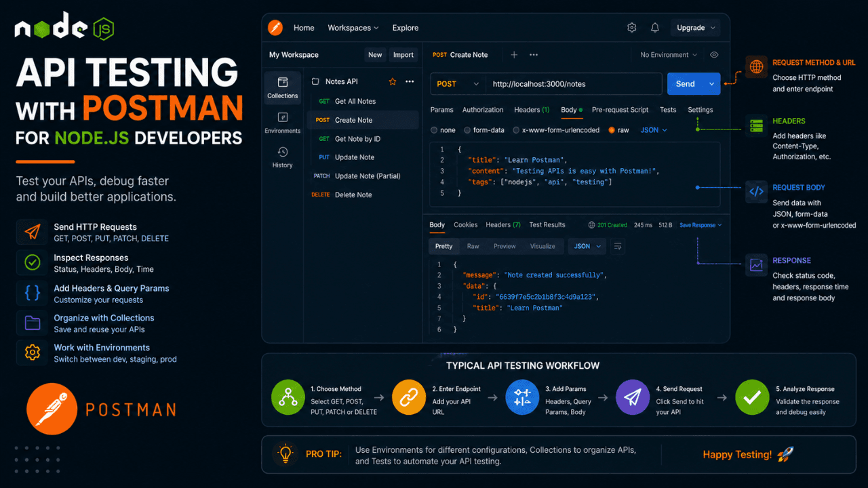Click the response wrap lines icon
The height and width of the screenshot is (488, 868).
click(x=618, y=247)
